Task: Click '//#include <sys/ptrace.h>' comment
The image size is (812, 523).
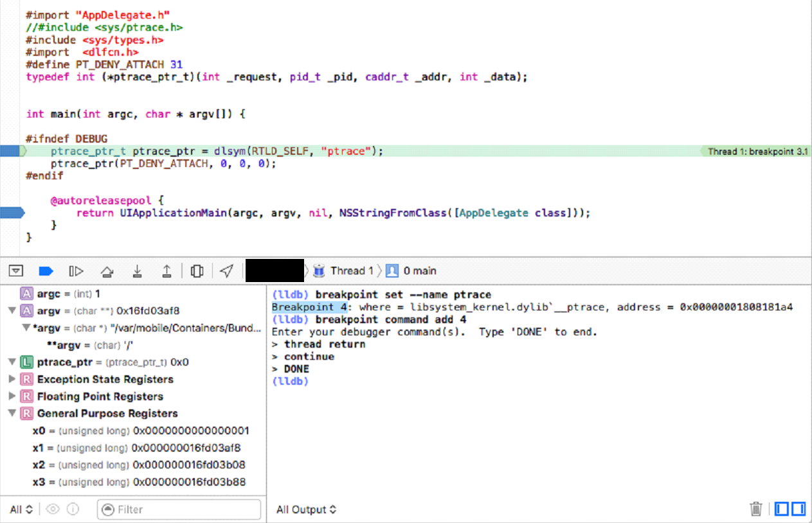Action: pos(104,28)
